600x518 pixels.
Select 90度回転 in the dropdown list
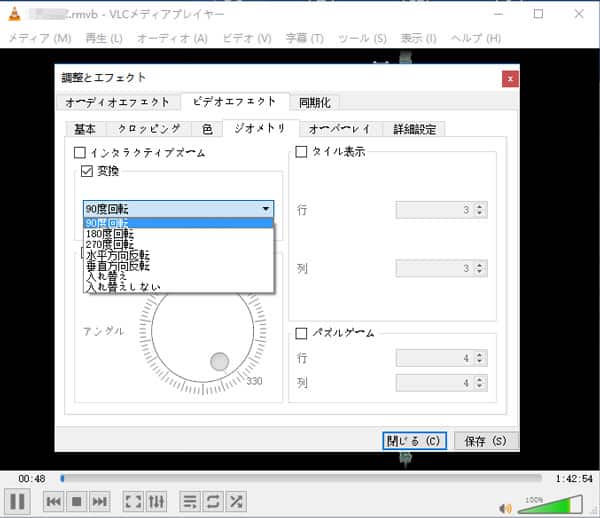[x=178, y=223]
